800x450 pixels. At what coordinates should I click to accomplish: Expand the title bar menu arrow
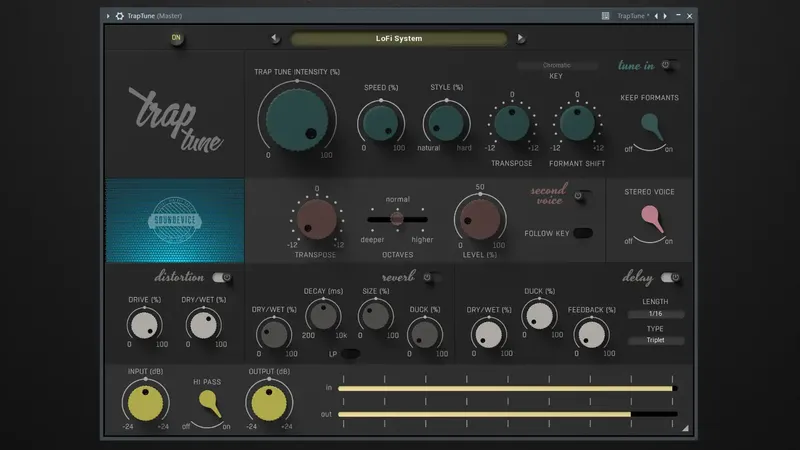click(108, 16)
